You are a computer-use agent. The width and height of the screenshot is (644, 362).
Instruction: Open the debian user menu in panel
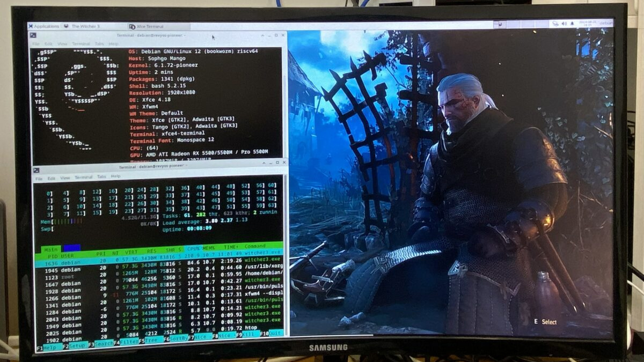coord(606,23)
